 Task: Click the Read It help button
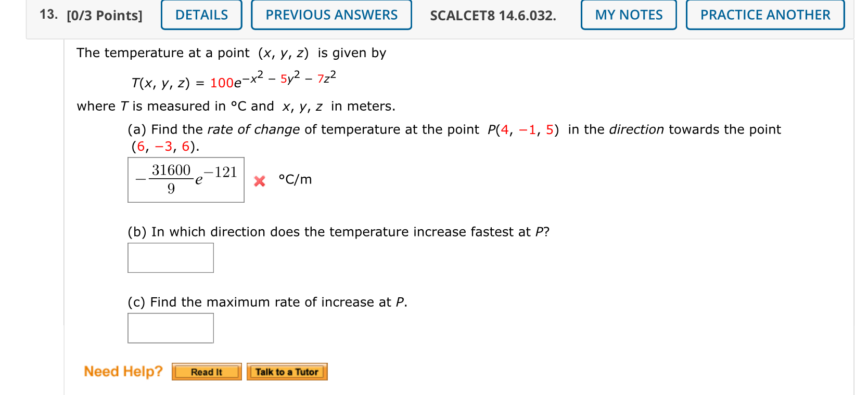206,371
